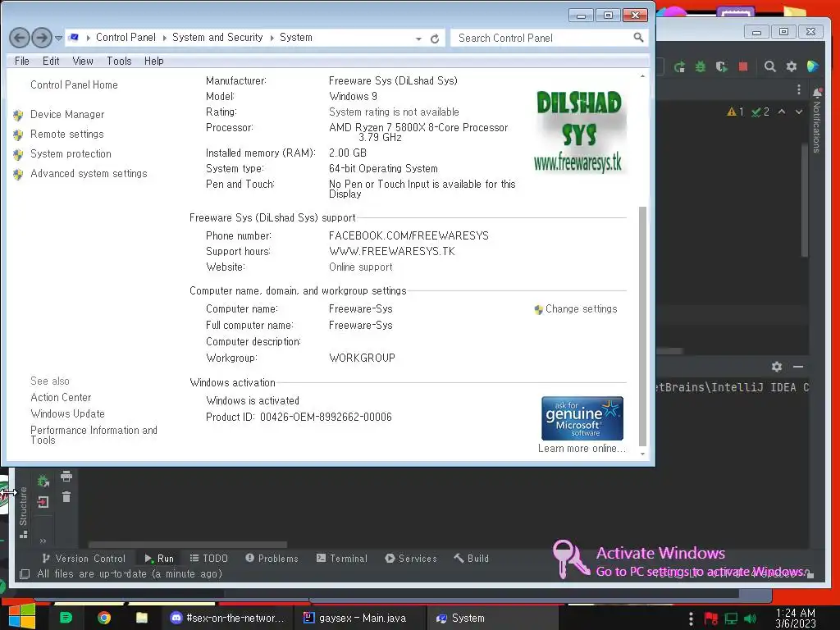Viewport: 840px width, 630px height.
Task: Open the Run panel gear options
Action: click(x=777, y=367)
